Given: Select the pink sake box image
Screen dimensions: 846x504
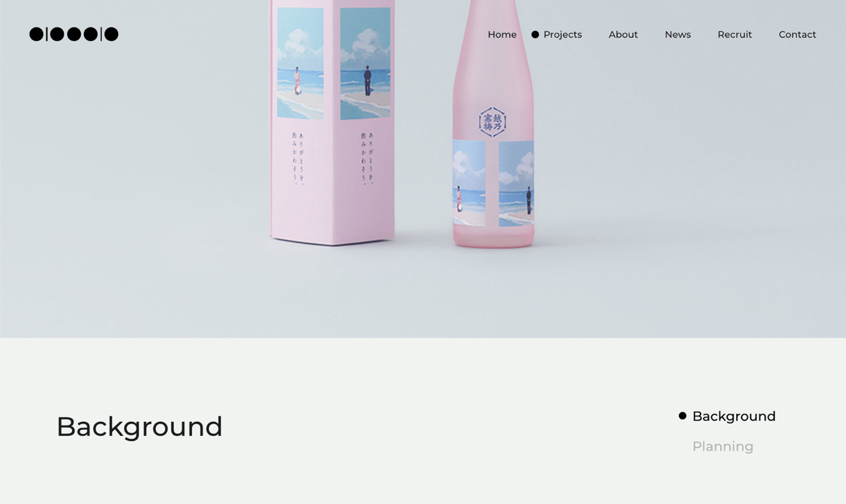Looking at the screenshot, I should [332, 122].
